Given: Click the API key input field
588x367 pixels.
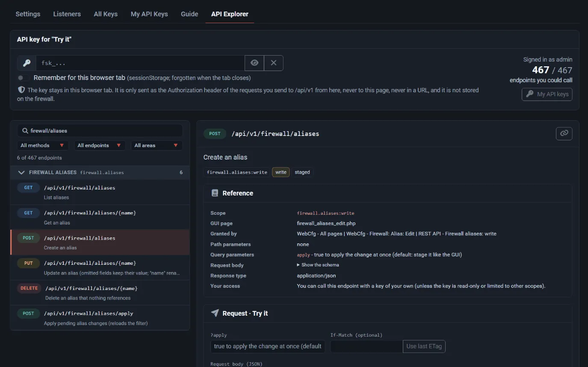Looking at the screenshot, I should pos(140,63).
